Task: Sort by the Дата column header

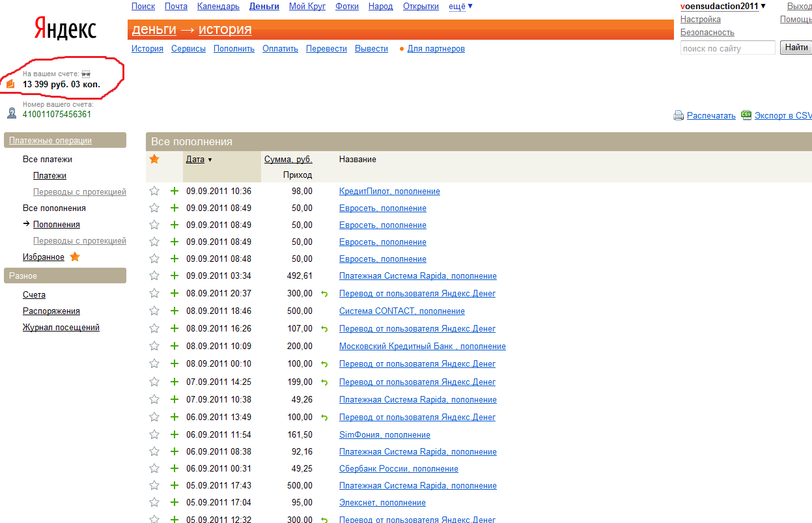Action: click(x=195, y=159)
